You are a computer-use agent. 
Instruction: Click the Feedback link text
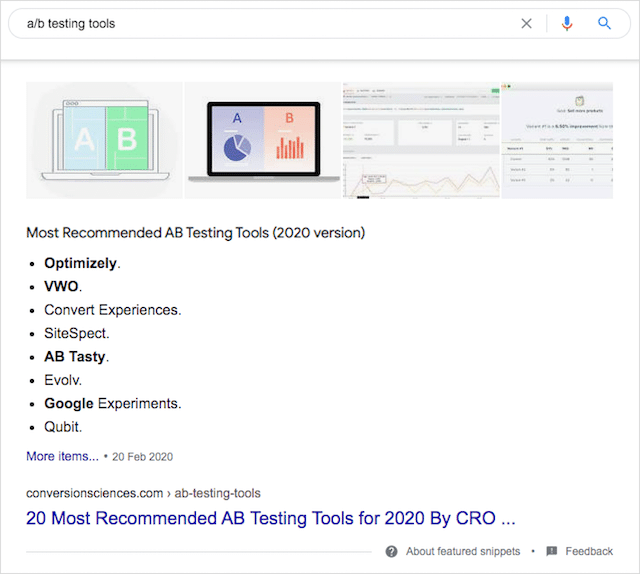tap(589, 551)
